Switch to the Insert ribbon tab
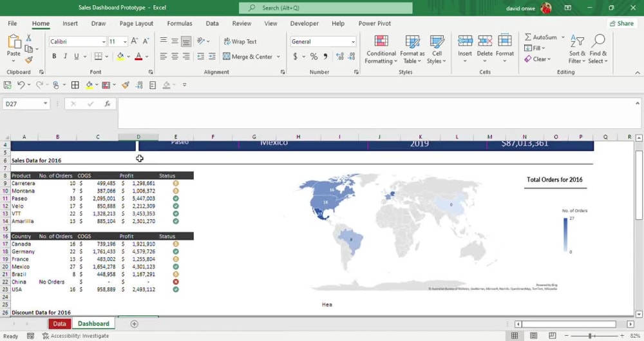 (70, 23)
